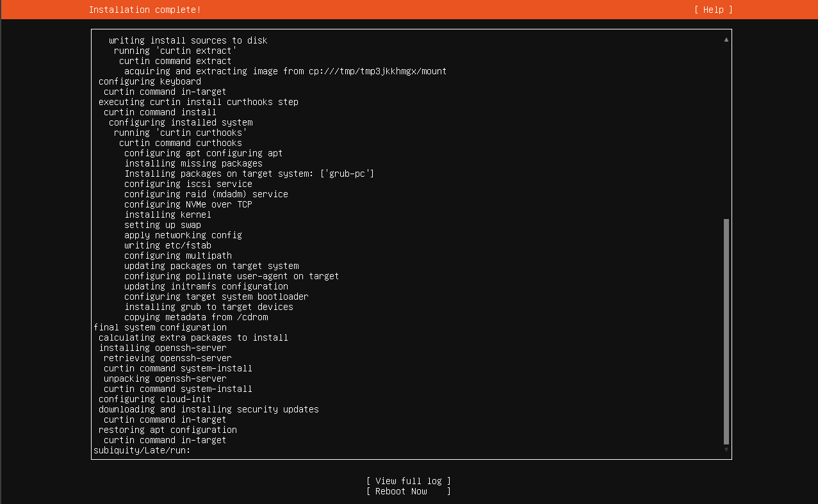The width and height of the screenshot is (818, 504).
Task: Select the 'installing openssh-server' log line
Action: (162, 348)
